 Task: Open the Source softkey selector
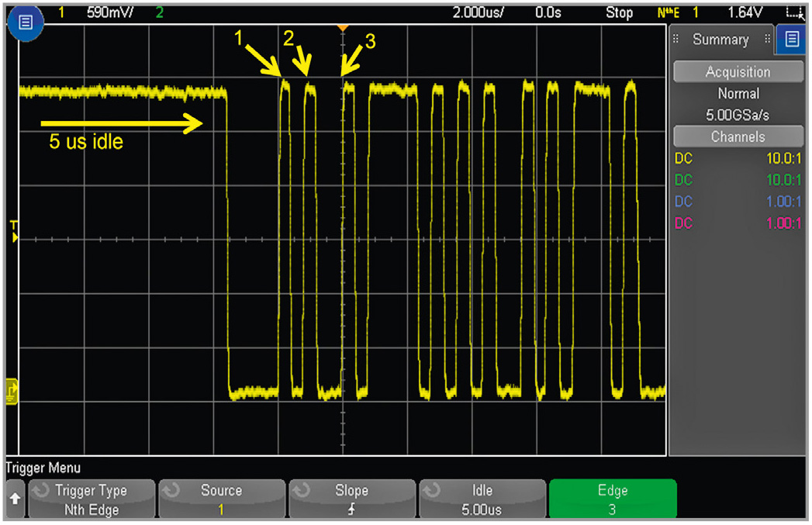221,499
